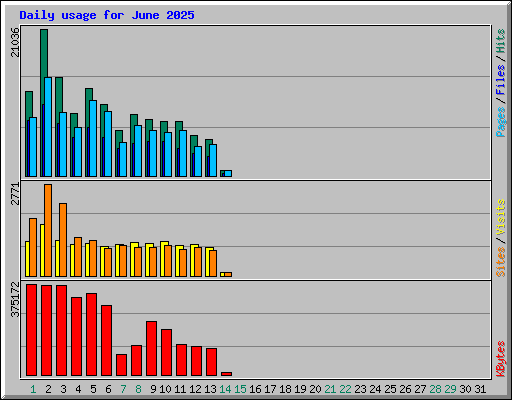Select day 1 on the x-axis
The width and height of the screenshot is (512, 400).
tap(33, 389)
